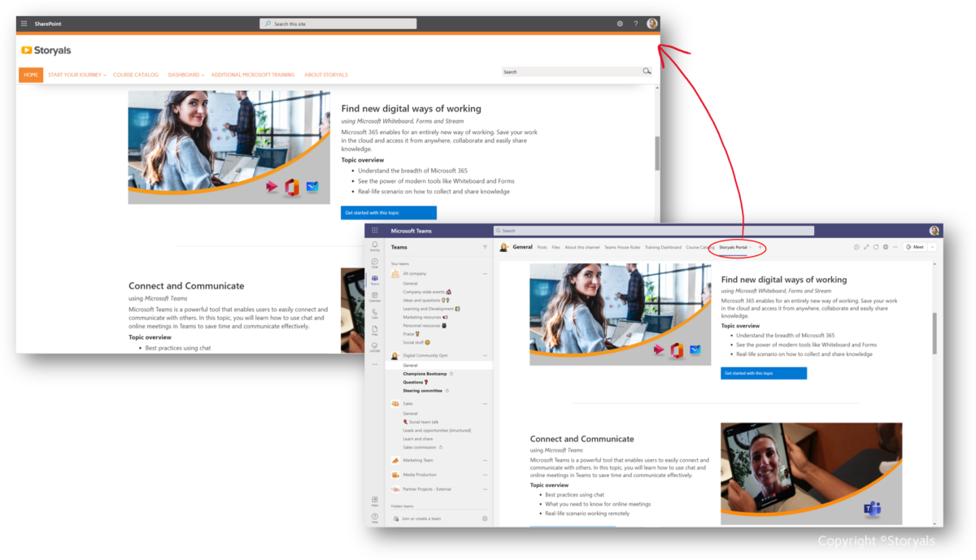
Task: Open Teams channel filter icon
Action: click(x=487, y=245)
